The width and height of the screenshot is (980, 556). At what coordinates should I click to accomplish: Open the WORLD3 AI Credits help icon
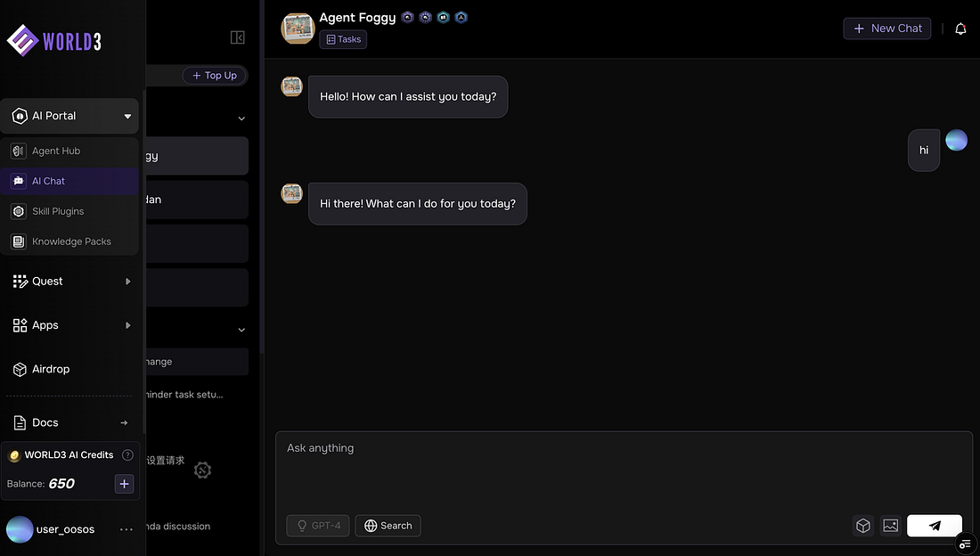pos(127,455)
